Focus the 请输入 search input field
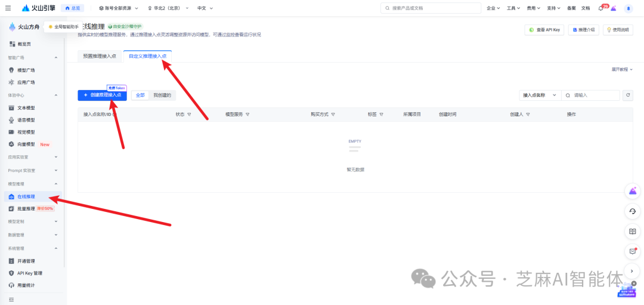644x305 pixels. (x=590, y=95)
